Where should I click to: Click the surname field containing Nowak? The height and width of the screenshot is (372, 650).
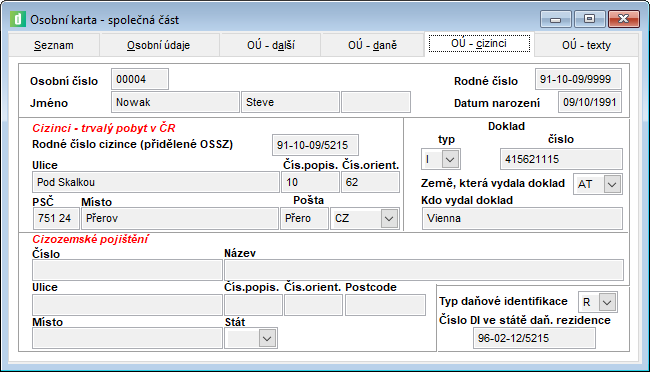(x=175, y=102)
